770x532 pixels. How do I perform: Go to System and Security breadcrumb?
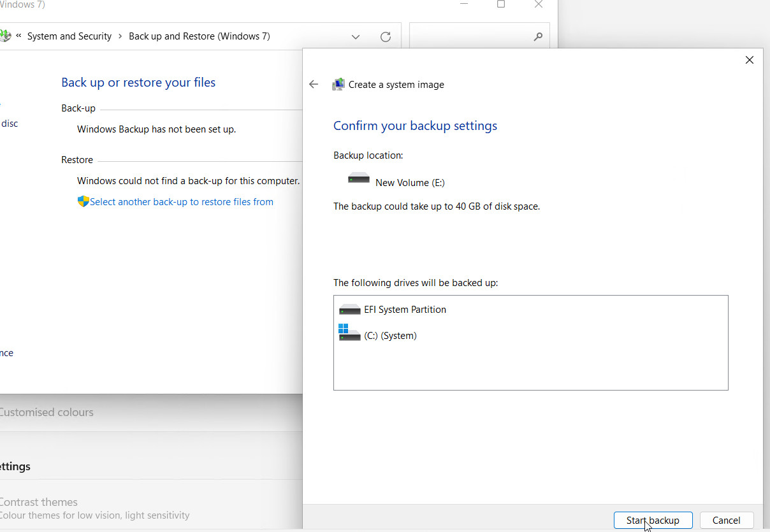click(69, 36)
